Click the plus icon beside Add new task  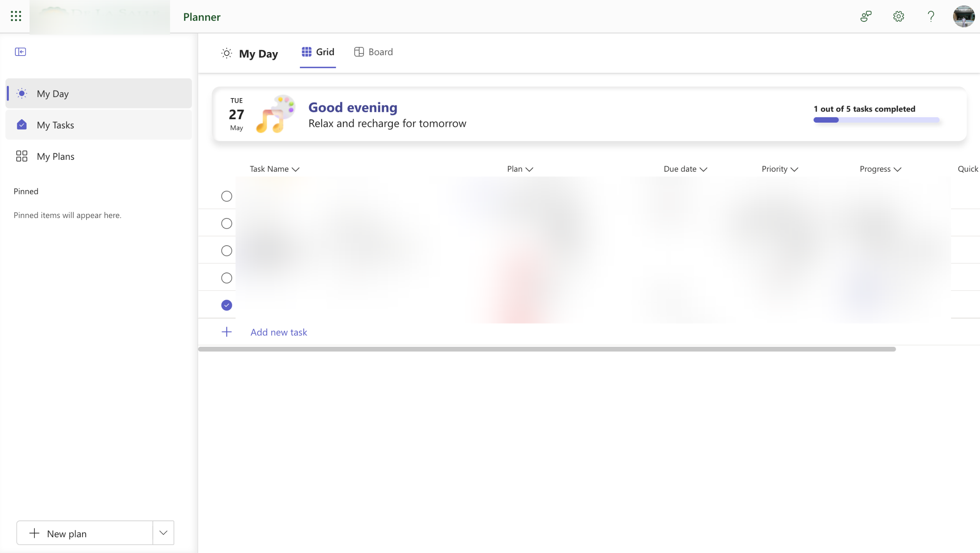[x=227, y=332]
